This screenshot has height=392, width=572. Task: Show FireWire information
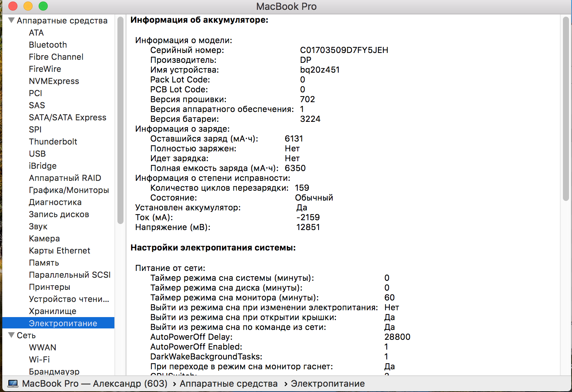pos(45,69)
